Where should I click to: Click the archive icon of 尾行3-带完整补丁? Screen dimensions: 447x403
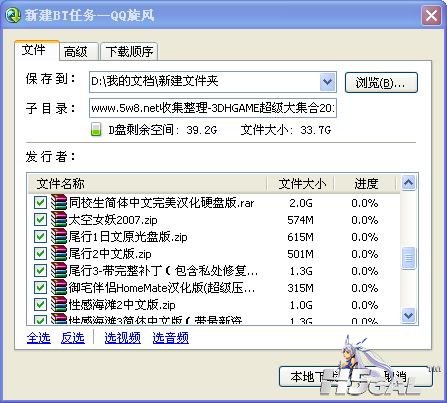point(59,270)
